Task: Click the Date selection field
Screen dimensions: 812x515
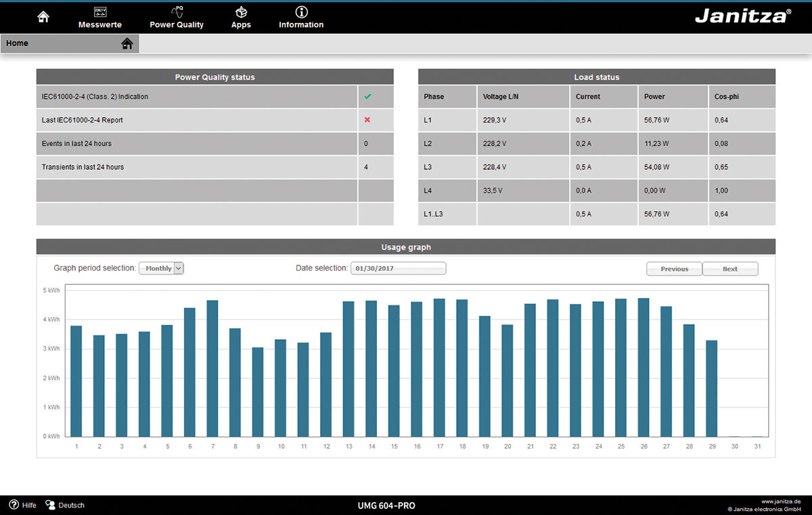Action: pos(398,269)
